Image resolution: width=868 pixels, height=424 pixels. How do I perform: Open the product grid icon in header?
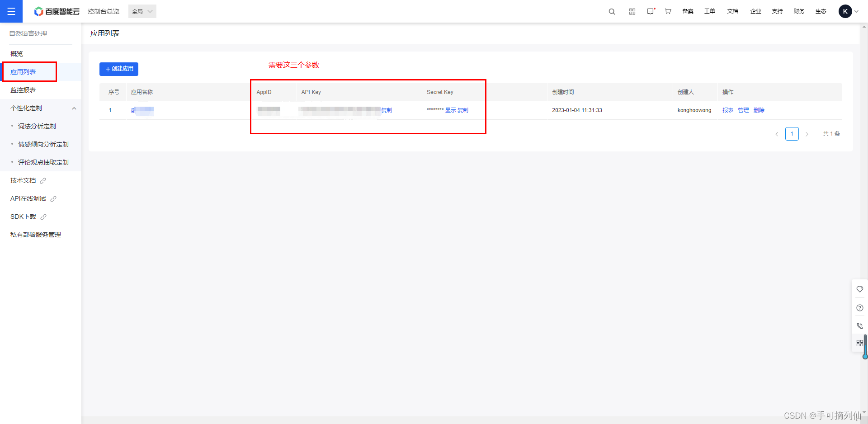click(632, 11)
